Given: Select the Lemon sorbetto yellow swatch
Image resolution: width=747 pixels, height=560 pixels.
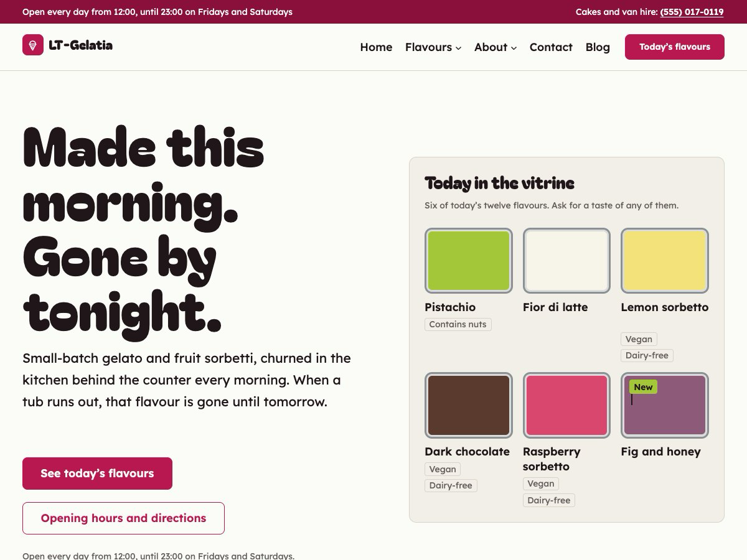Looking at the screenshot, I should coord(665,261).
